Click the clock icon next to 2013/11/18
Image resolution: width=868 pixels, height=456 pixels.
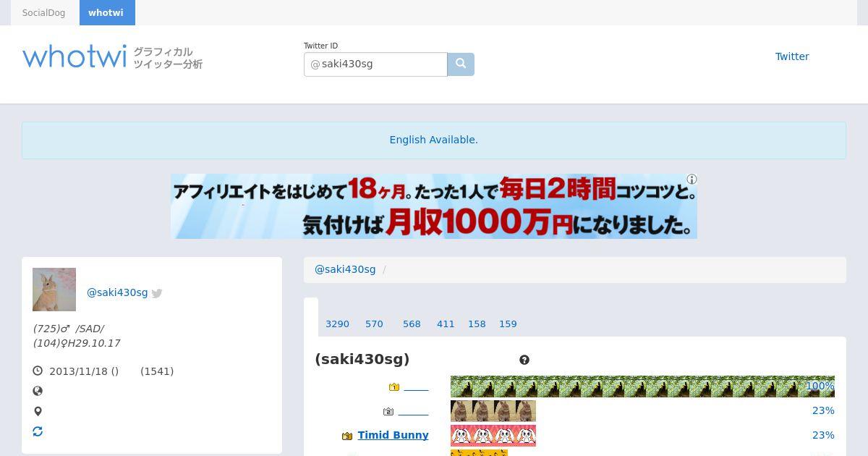(38, 371)
